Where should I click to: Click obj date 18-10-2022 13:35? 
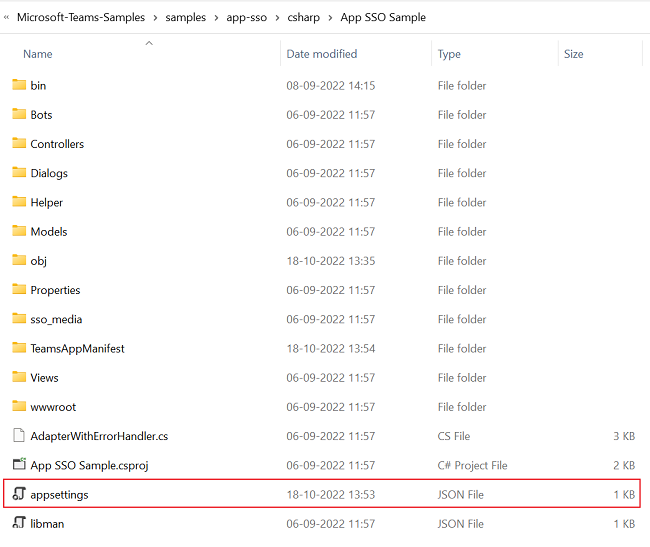point(330,261)
